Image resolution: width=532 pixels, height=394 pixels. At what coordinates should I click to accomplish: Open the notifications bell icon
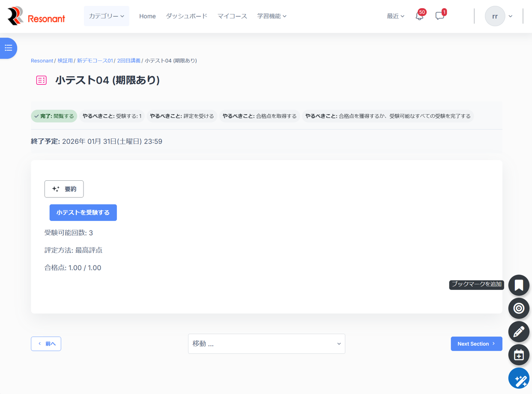pos(419,16)
